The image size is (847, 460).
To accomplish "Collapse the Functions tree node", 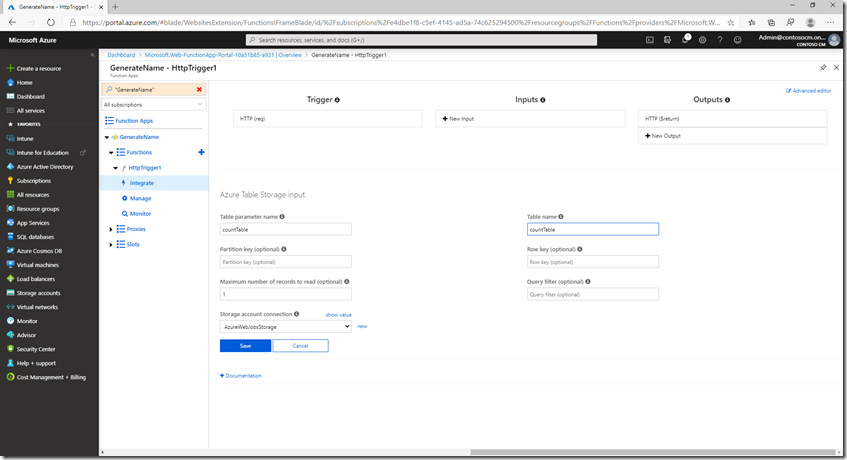I will pyautogui.click(x=112, y=152).
